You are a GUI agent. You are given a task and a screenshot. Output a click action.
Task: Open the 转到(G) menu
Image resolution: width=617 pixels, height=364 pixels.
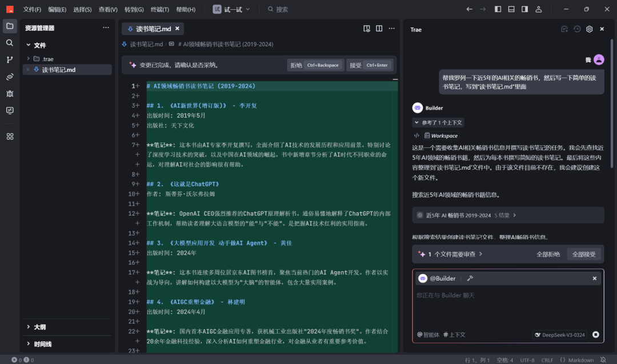coord(134,9)
